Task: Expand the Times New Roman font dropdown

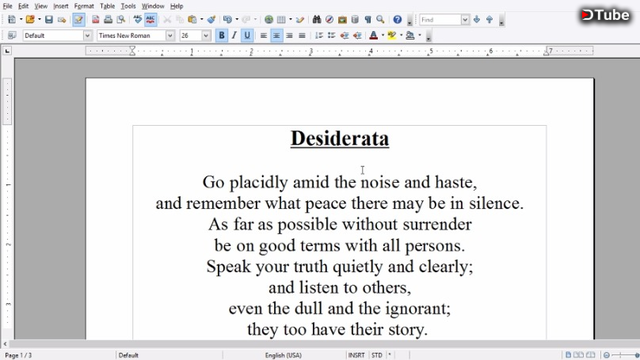Action: click(x=170, y=36)
